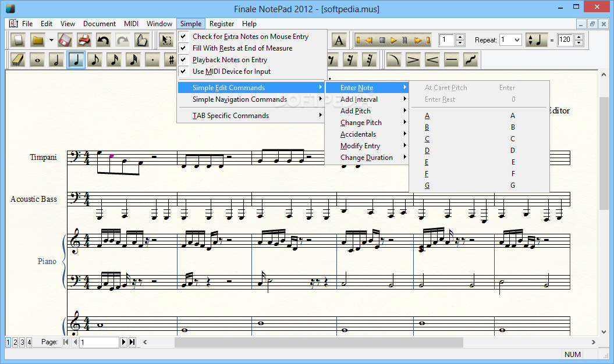Toggle Playback Notes on Entry

click(x=252, y=60)
